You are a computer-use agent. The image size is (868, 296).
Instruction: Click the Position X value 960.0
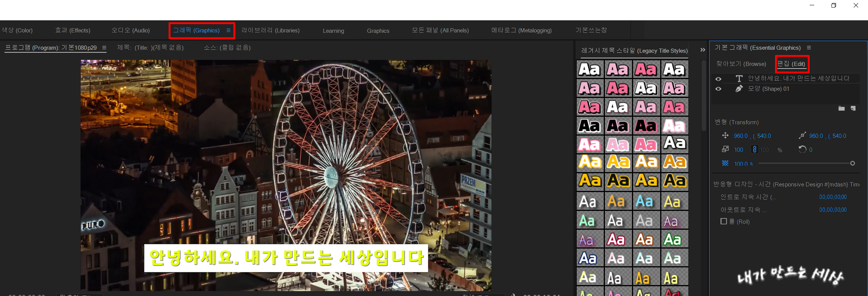(741, 136)
